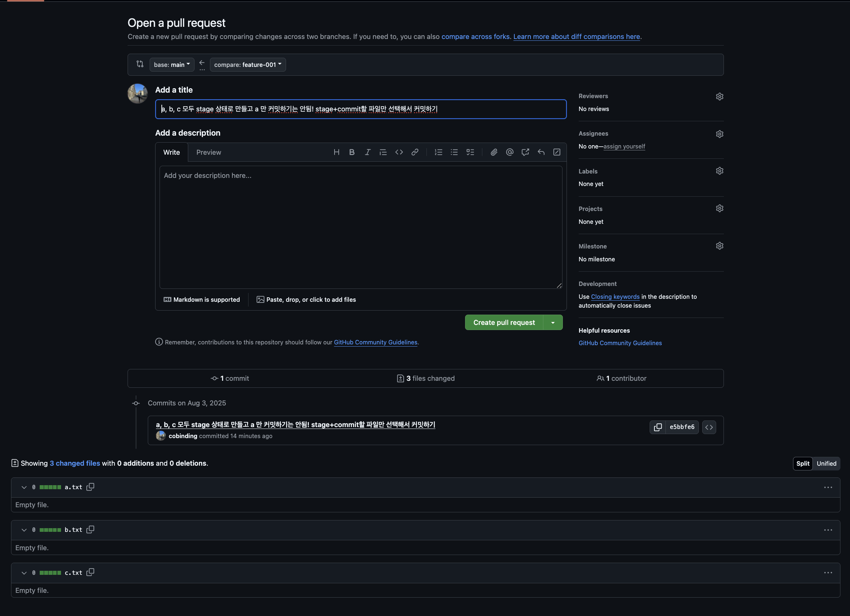Open Create pull request options arrow
The height and width of the screenshot is (616, 850).
click(x=553, y=323)
